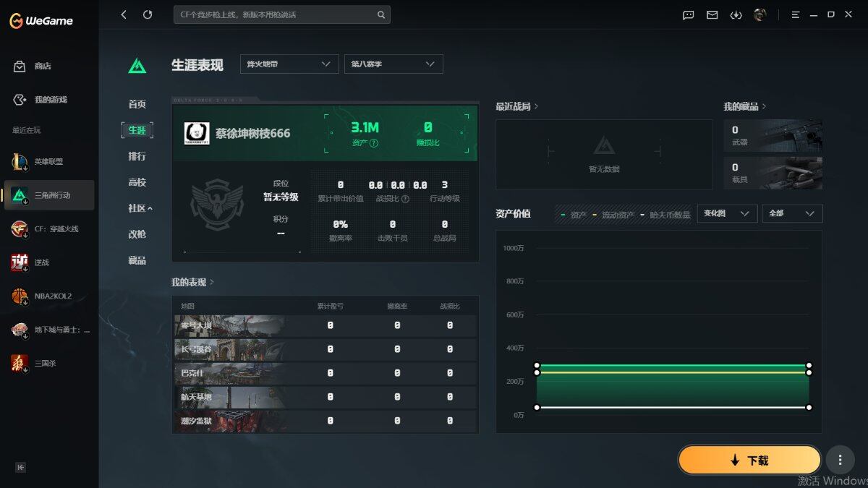Click the player name 蔡徐坤树枝666

253,134
